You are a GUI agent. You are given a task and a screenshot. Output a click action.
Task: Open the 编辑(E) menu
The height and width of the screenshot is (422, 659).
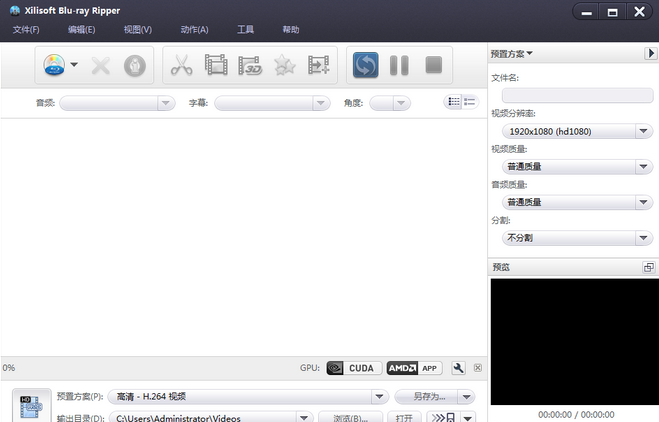coord(82,29)
